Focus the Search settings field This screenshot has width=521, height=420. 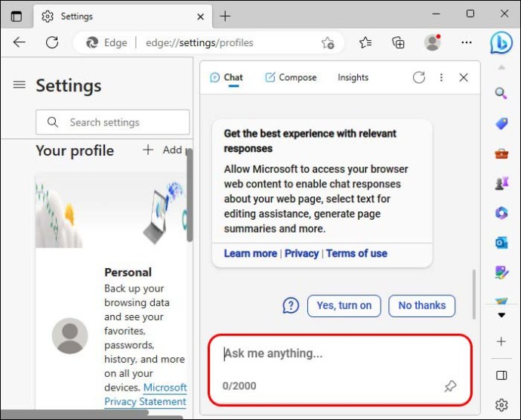113,122
